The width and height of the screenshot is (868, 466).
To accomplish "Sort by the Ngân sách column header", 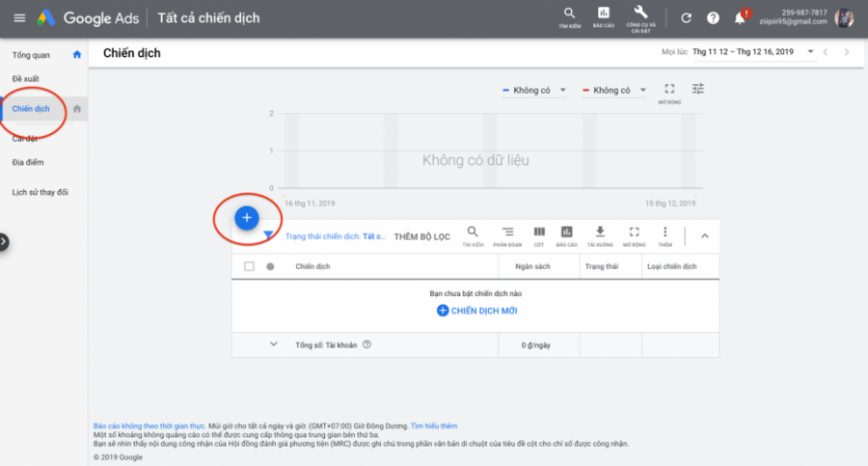I will pos(532,266).
